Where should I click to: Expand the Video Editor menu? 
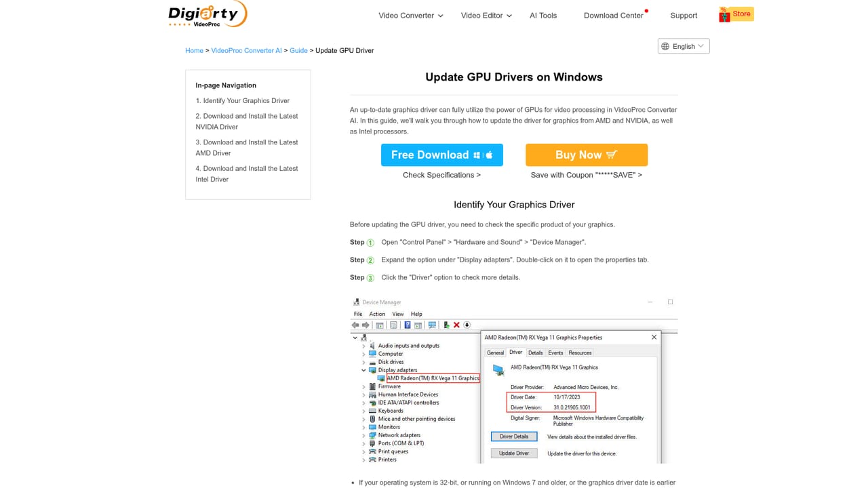tap(486, 16)
